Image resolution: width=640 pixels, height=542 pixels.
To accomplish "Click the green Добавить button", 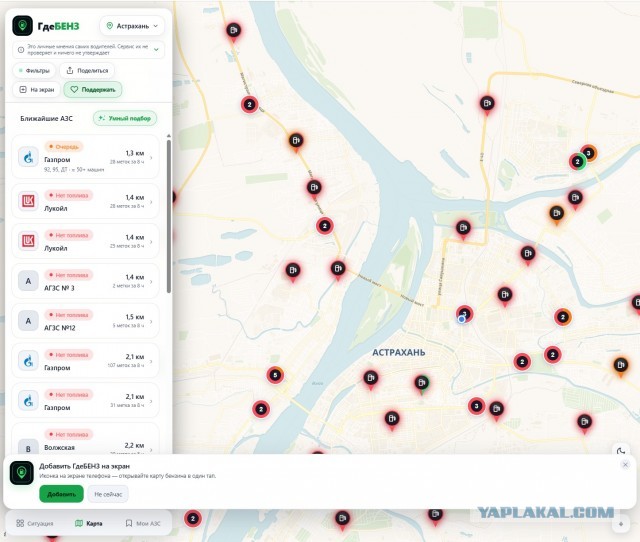I will (61, 494).
